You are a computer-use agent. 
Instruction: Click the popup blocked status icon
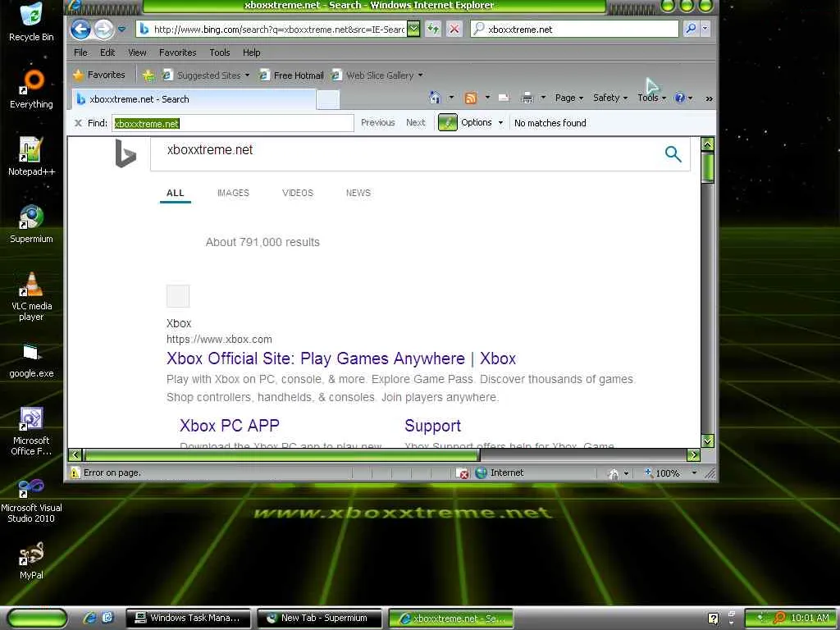pyautogui.click(x=462, y=473)
